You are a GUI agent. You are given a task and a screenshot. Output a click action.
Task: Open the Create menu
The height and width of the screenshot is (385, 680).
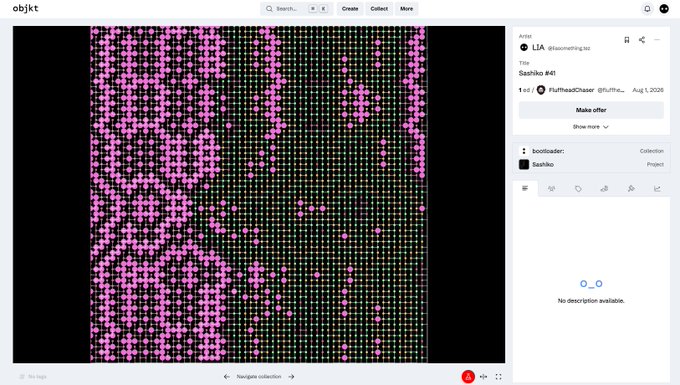pos(350,9)
